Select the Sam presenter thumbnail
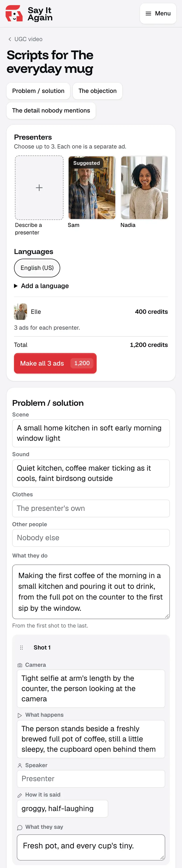The width and height of the screenshot is (182, 868). click(92, 188)
